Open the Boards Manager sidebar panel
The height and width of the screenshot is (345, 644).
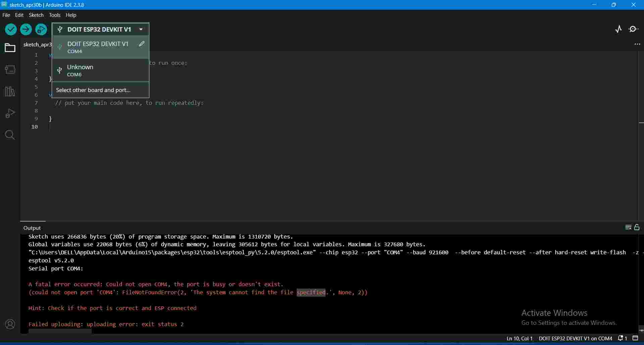(10, 70)
